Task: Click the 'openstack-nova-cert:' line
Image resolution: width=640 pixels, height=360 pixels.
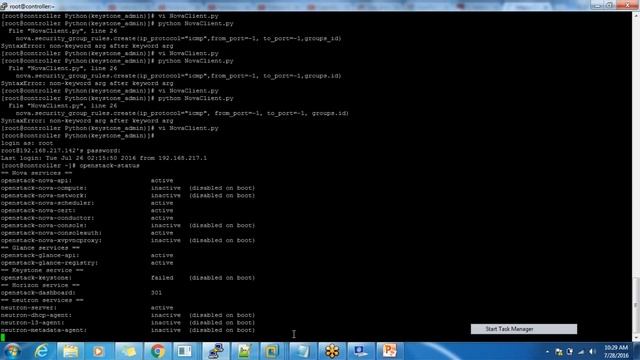Action: pos(87,211)
